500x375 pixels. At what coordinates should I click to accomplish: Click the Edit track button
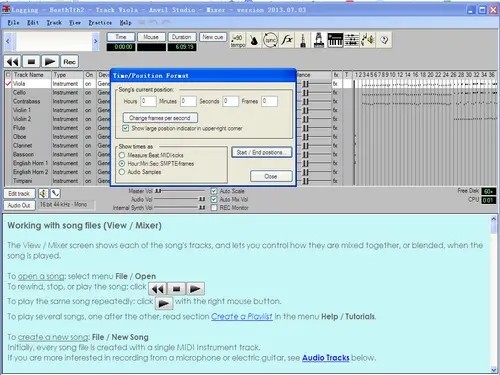[x=19, y=193]
